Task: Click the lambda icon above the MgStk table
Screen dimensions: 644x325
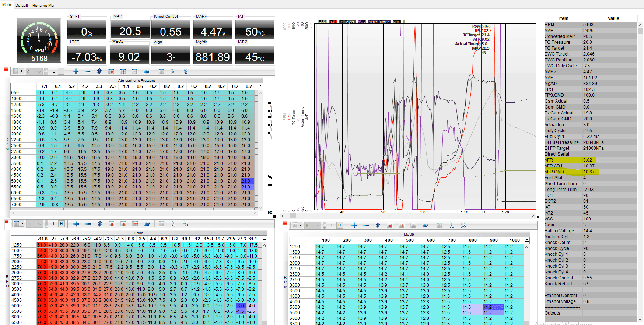Action: coord(451,225)
